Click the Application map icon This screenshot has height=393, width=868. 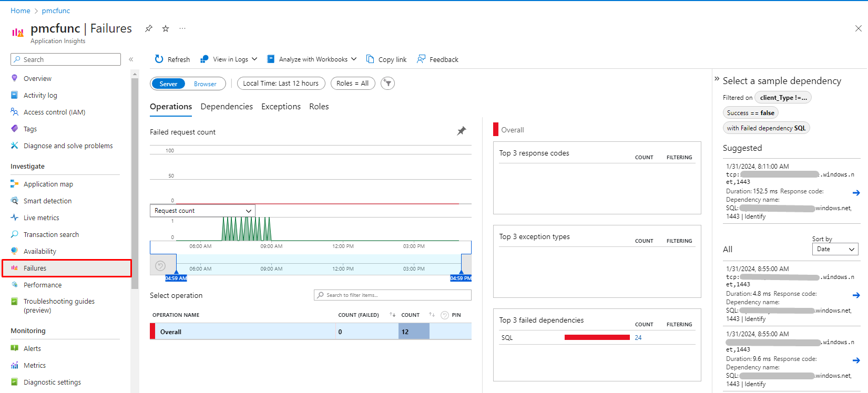pos(15,184)
